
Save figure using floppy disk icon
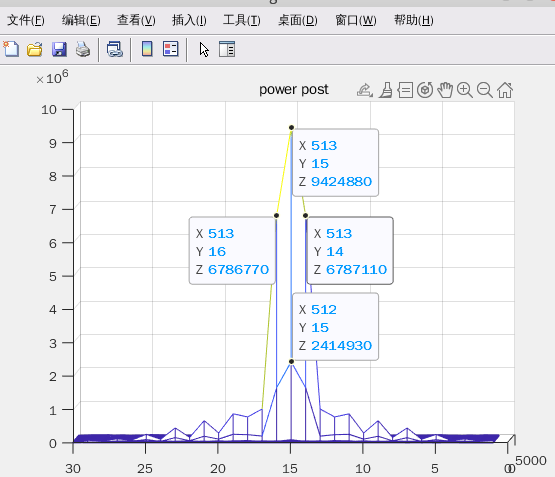tap(59, 49)
